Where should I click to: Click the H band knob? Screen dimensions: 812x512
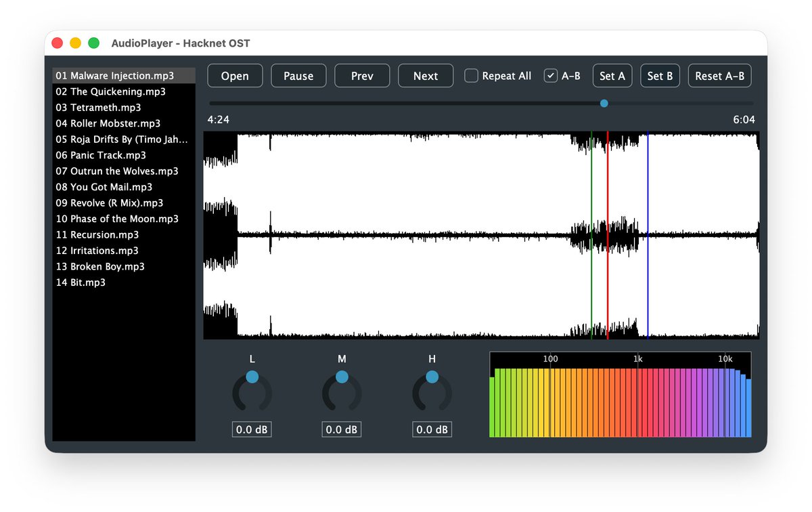(432, 392)
